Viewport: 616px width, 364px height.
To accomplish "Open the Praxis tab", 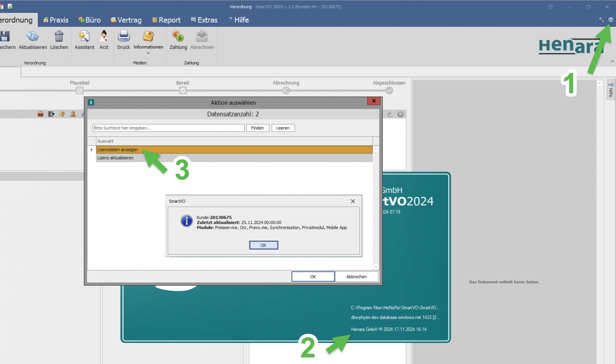I will click(56, 20).
